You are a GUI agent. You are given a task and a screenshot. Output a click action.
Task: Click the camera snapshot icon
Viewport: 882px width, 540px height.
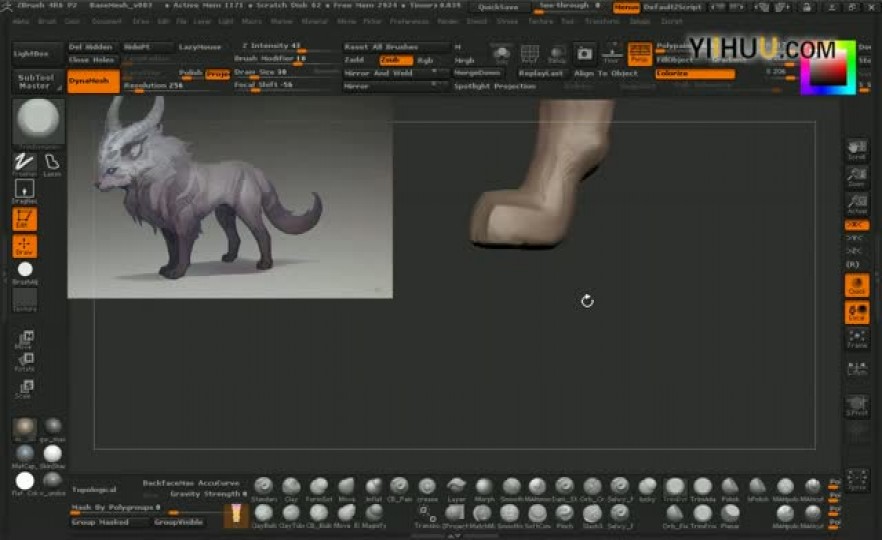coord(584,53)
